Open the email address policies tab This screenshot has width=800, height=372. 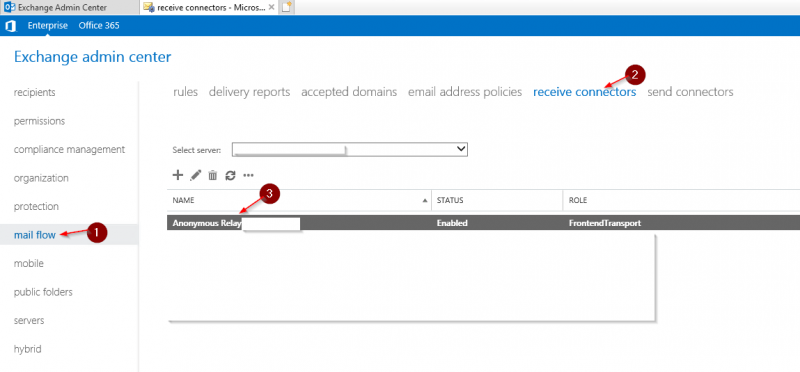click(465, 92)
